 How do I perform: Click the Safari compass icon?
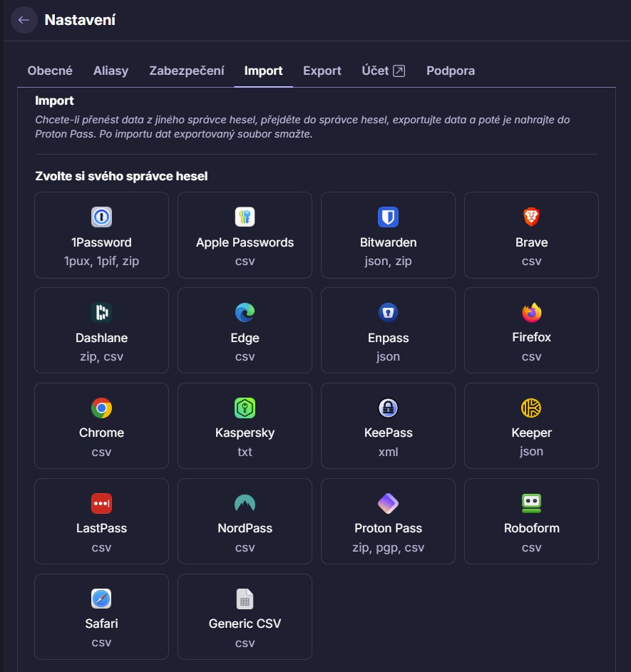[x=101, y=599]
